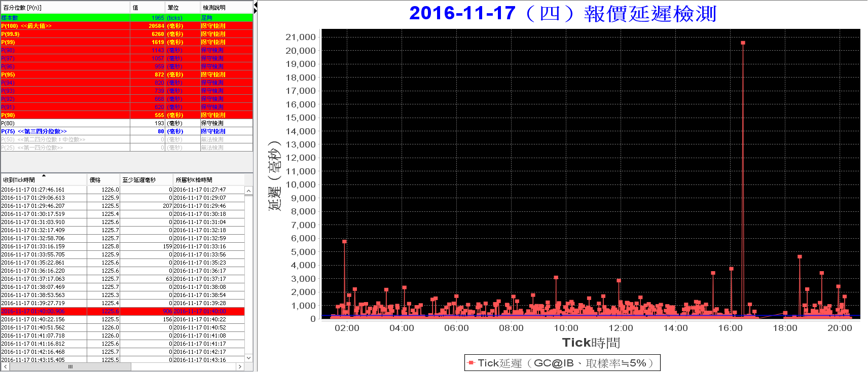This screenshot has height=372, width=868.
Task: Click the horizontal scrollbar left arrow
Action: [5, 366]
